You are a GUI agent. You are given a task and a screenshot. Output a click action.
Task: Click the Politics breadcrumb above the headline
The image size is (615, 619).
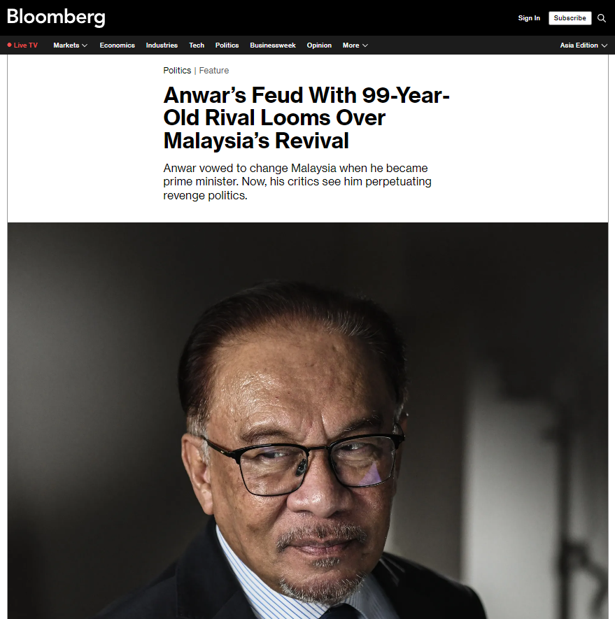[x=177, y=71]
